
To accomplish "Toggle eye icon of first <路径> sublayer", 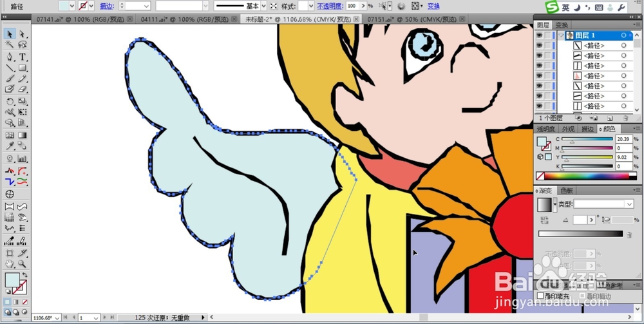I will (539, 46).
